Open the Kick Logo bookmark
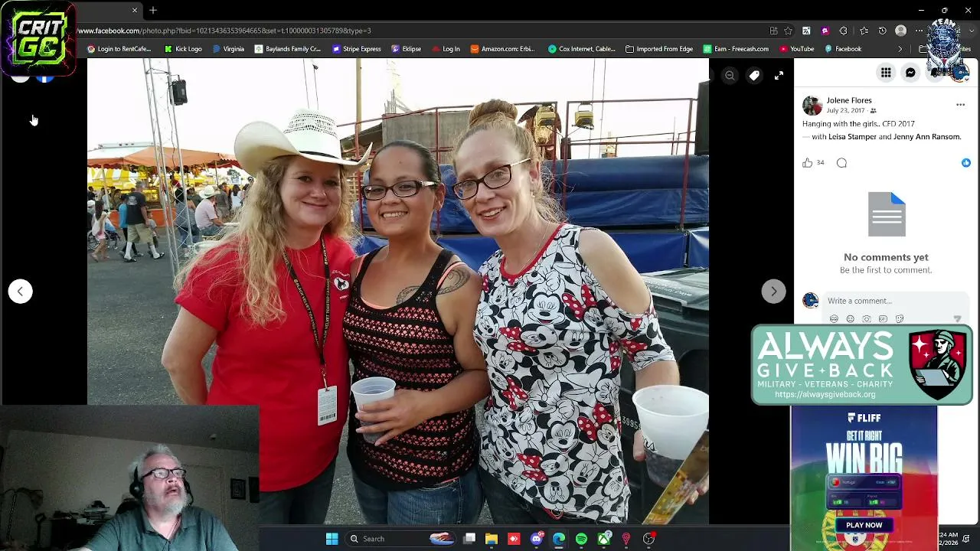 point(183,49)
